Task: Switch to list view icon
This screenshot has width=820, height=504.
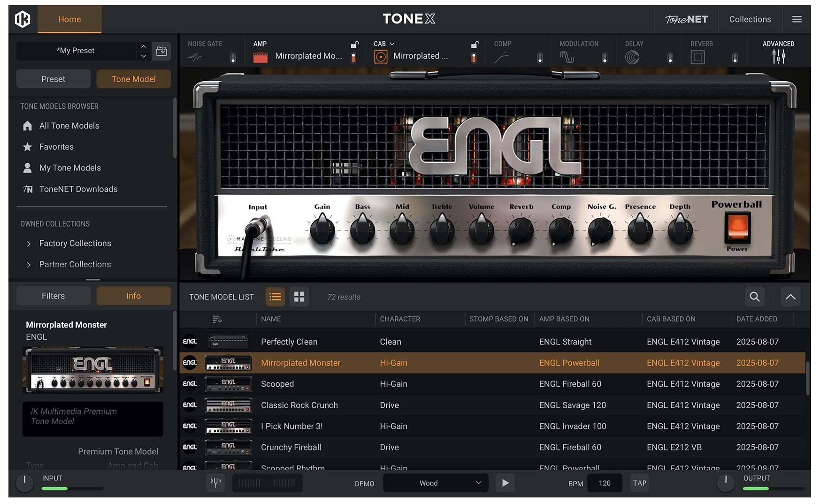Action: tap(275, 297)
